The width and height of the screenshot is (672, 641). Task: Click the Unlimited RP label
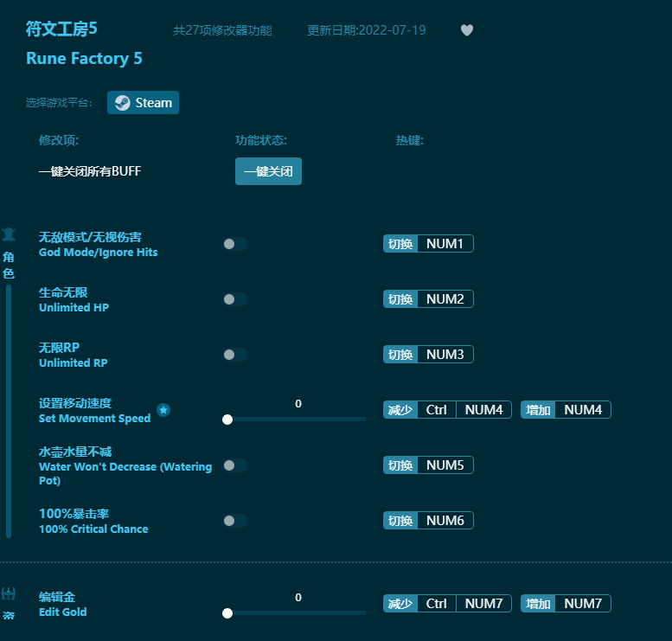click(73, 362)
